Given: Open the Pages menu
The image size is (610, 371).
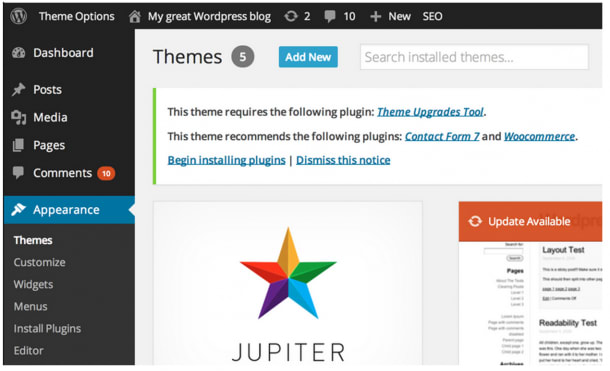Looking at the screenshot, I should point(49,145).
